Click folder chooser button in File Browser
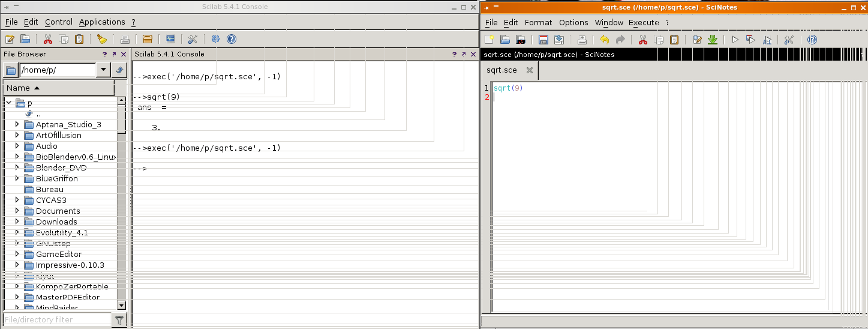This screenshot has height=329, width=868. pos(11,70)
